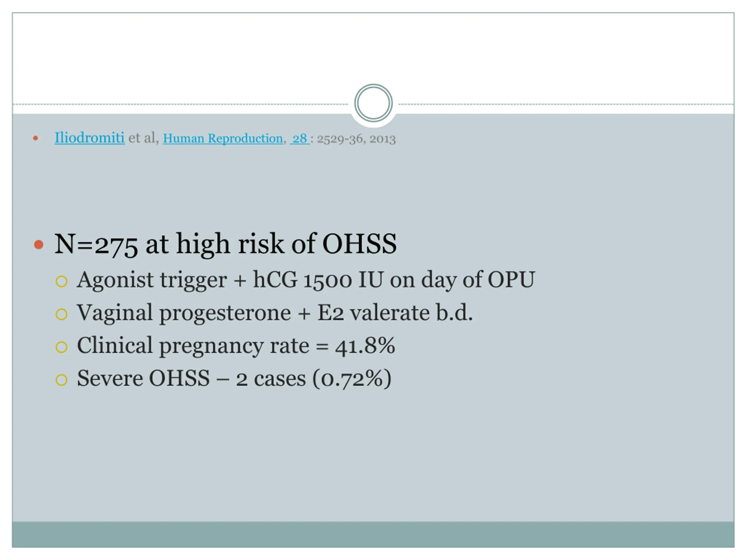Click the page range 2529-36, 2013 text
This screenshot has height=560, width=747.
click(x=356, y=139)
